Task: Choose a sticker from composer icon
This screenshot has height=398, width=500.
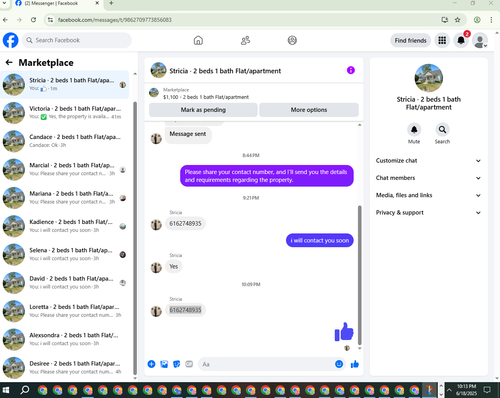Action: coord(177,364)
